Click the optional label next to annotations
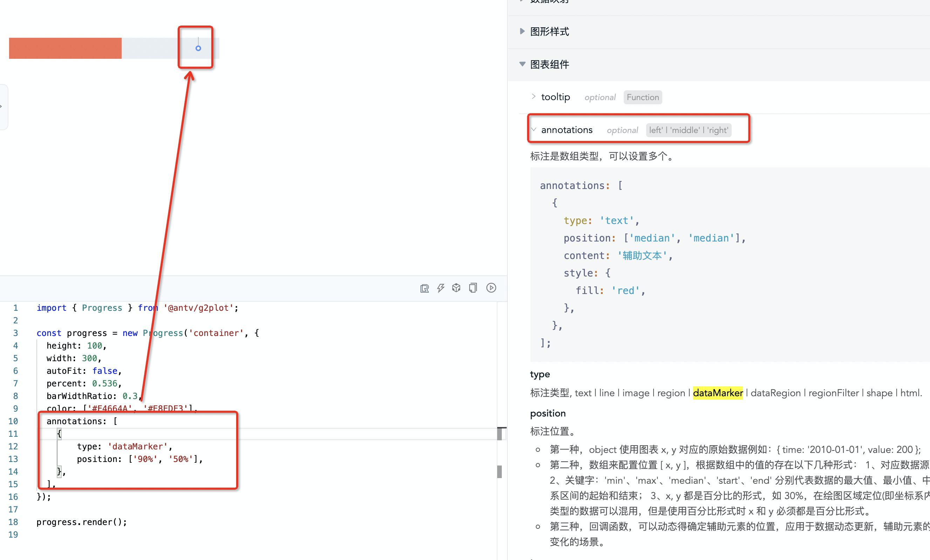The image size is (930, 560). click(x=622, y=130)
